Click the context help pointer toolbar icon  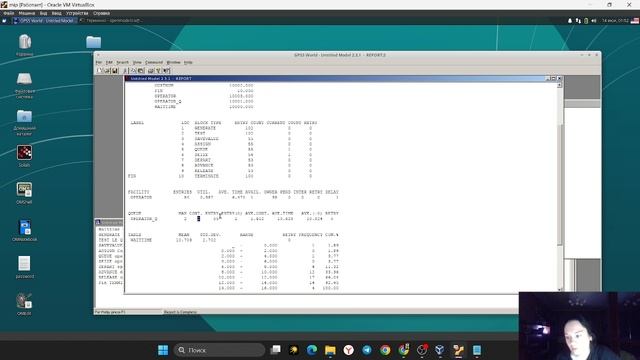tap(166, 71)
